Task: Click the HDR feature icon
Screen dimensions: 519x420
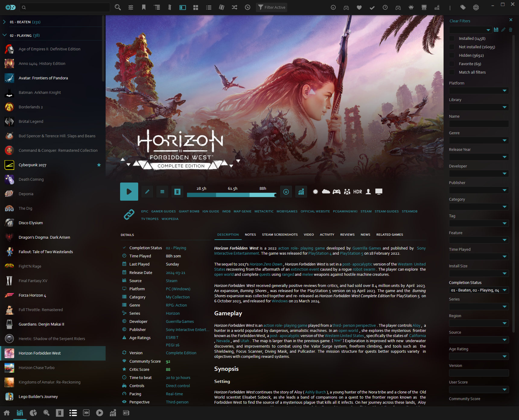Action: click(358, 192)
